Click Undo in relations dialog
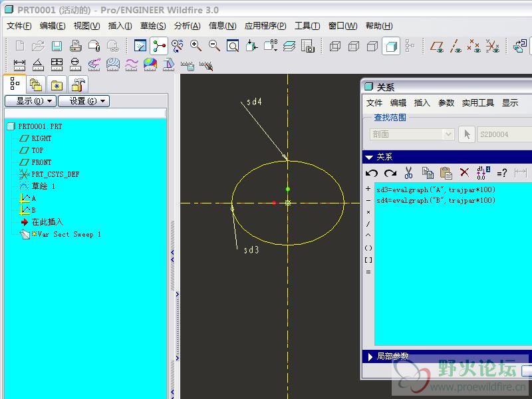The width and height of the screenshot is (532, 399). click(x=372, y=173)
